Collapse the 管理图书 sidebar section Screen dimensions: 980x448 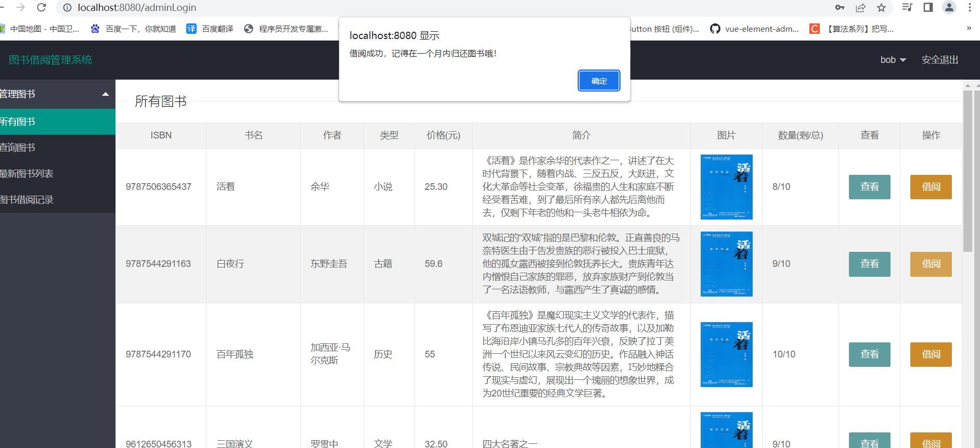pos(58,94)
